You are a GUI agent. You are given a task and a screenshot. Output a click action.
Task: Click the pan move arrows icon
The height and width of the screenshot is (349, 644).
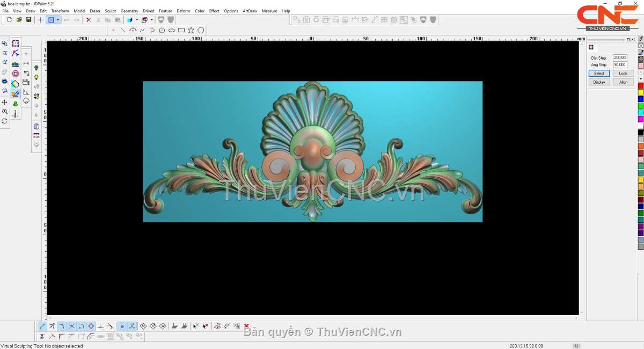pos(5,102)
